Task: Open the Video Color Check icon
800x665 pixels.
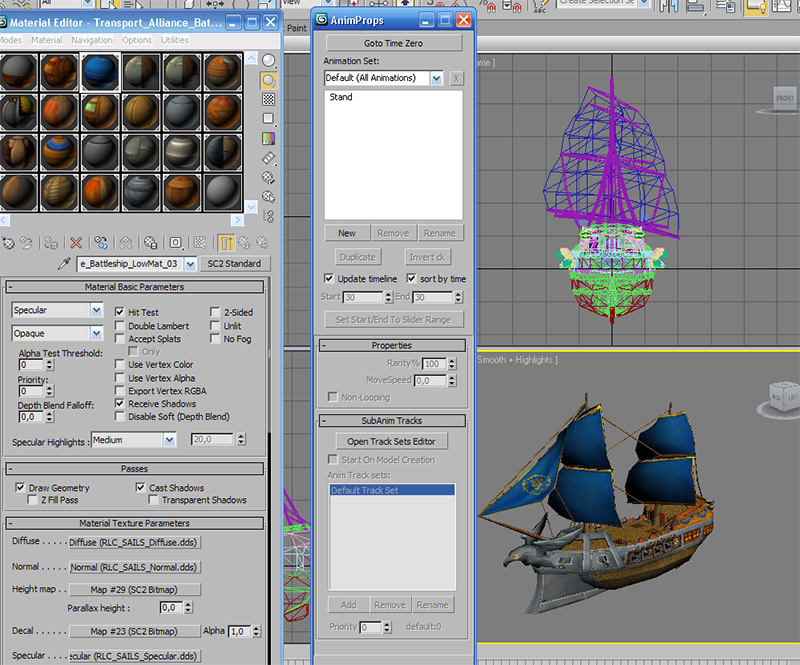Action: 268,138
